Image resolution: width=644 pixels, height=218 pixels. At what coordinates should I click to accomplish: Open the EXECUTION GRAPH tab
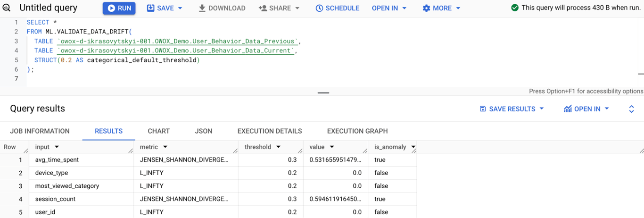tap(357, 131)
